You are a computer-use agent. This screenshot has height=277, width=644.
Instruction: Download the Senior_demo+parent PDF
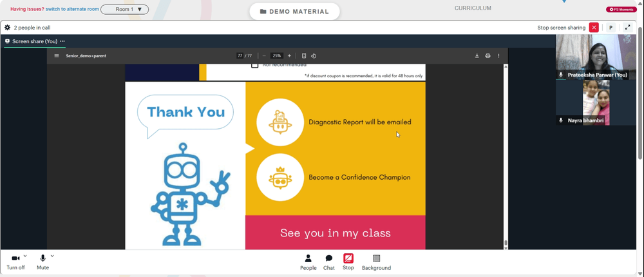(477, 56)
